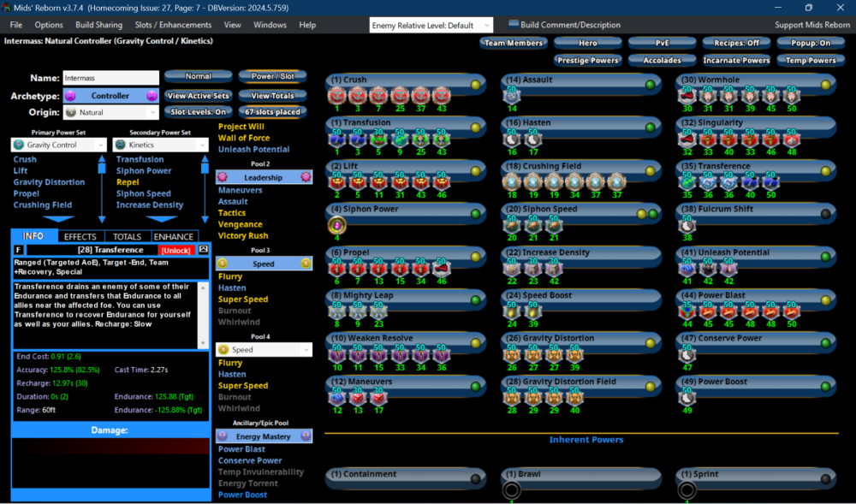Image resolution: width=856 pixels, height=504 pixels.
Task: Expand the Origin Natural dropdown
Action: tap(110, 112)
